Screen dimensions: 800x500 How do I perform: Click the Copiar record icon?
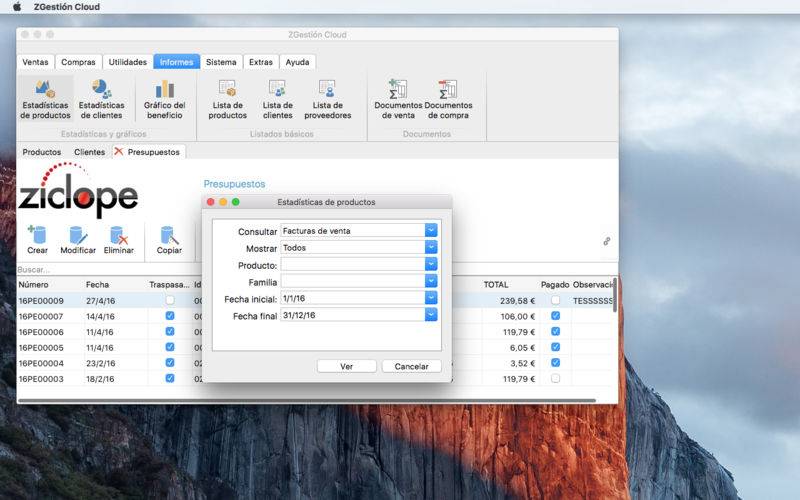[x=169, y=240]
